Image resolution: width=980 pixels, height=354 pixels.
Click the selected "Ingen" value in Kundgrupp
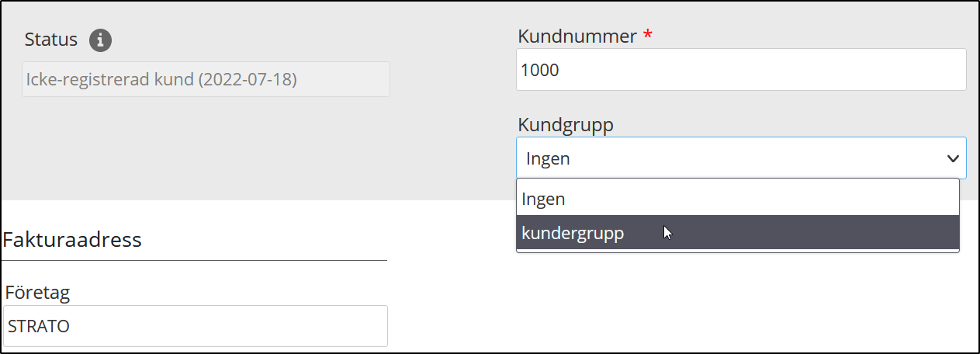coord(548,159)
